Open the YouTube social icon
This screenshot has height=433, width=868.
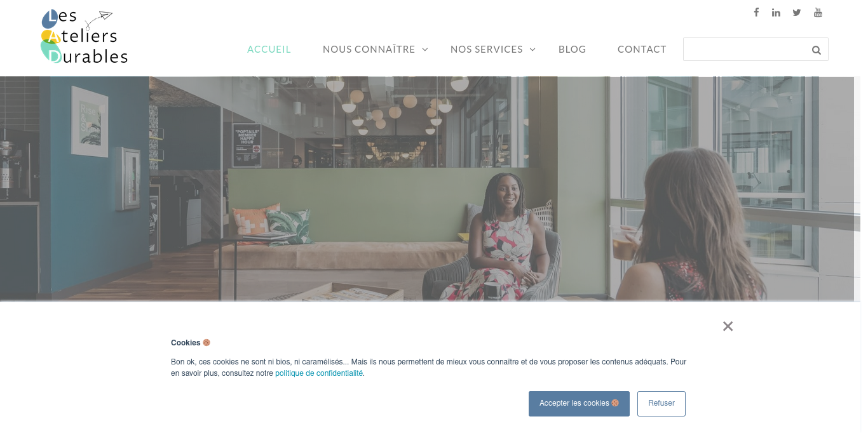coord(818,12)
